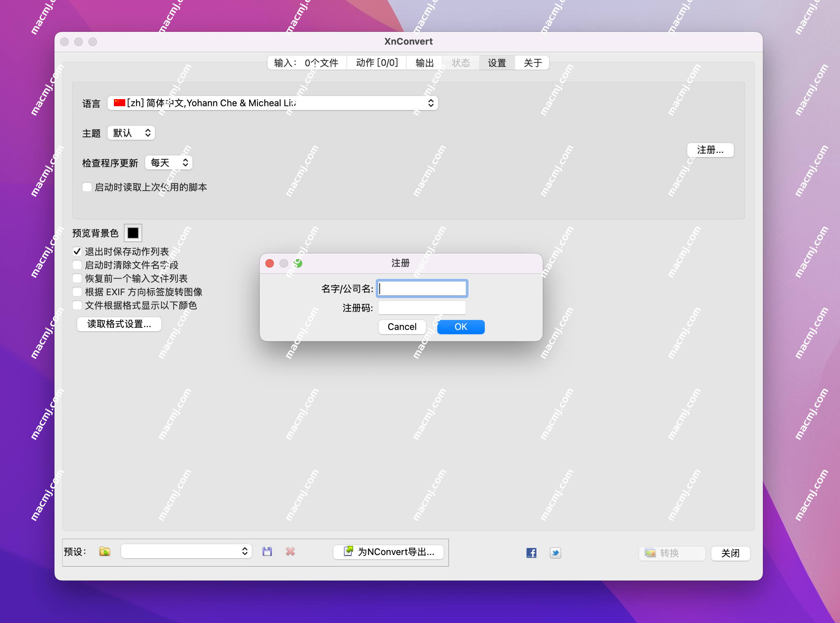Click 为NConvert导出... button
This screenshot has width=840, height=623.
coord(388,552)
